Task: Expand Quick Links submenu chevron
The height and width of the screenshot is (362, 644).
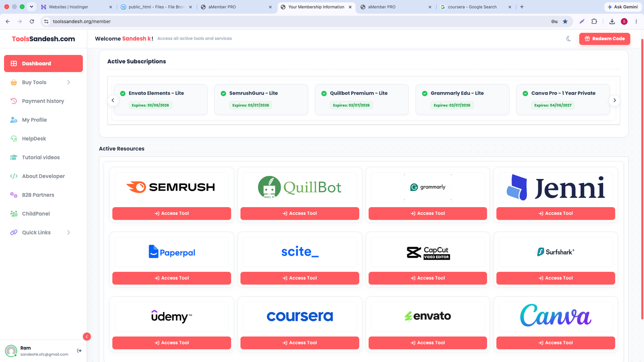Action: (68, 232)
